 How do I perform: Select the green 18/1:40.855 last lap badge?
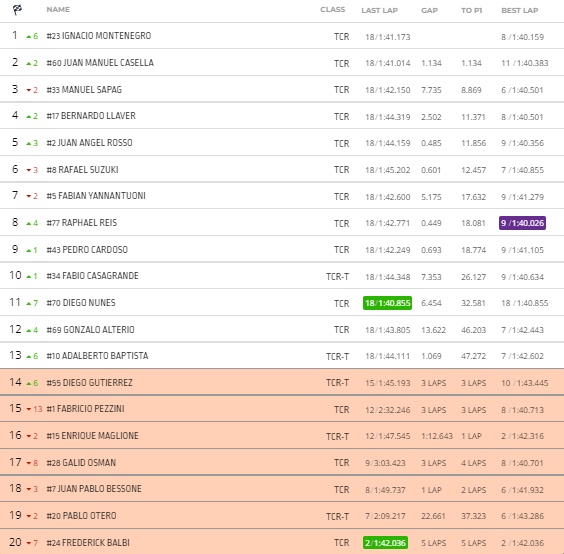pos(387,303)
